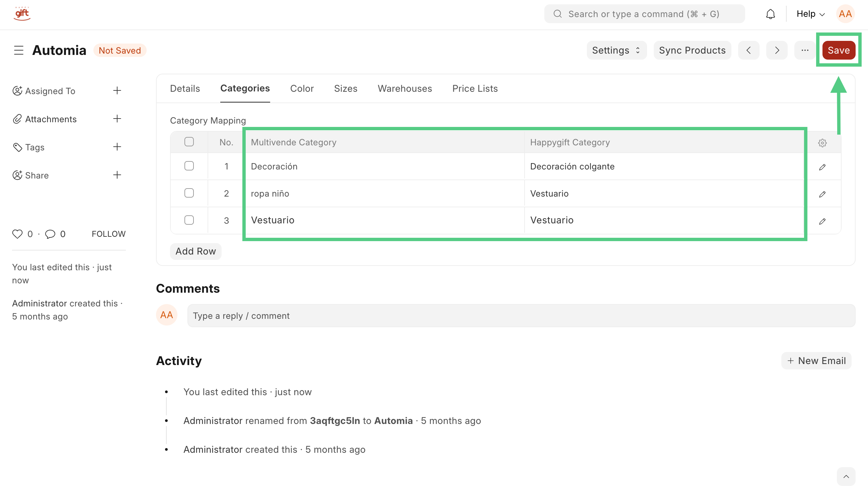This screenshot has height=503, width=868.
Task: Save the Automia document
Action: click(x=839, y=50)
